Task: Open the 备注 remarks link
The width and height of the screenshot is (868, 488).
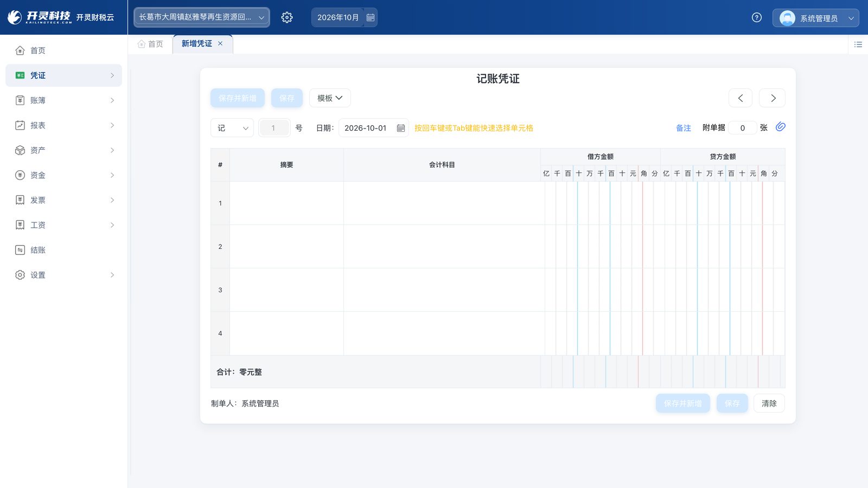Action: tap(684, 128)
